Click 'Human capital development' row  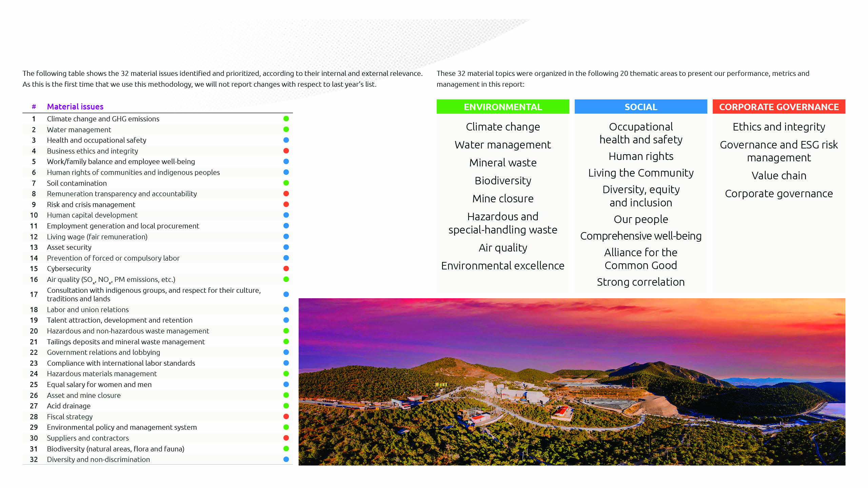click(x=158, y=215)
